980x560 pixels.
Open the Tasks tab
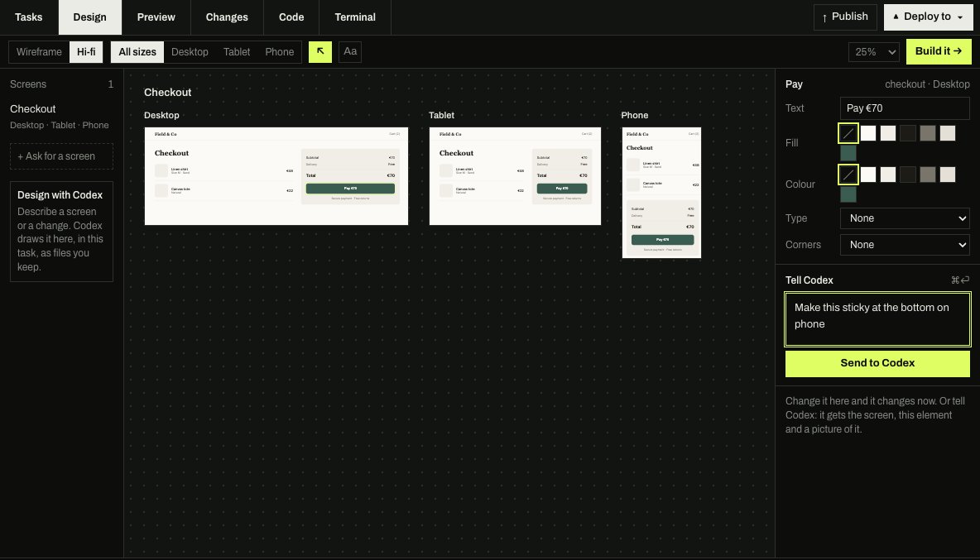29,17
